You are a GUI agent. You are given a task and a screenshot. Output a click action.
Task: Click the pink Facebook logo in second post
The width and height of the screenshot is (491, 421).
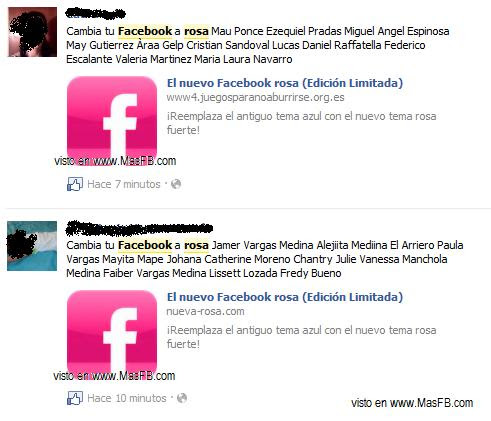click(x=112, y=334)
